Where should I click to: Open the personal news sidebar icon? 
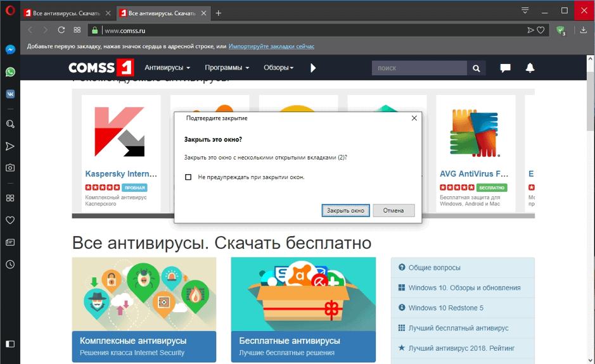coord(10,242)
